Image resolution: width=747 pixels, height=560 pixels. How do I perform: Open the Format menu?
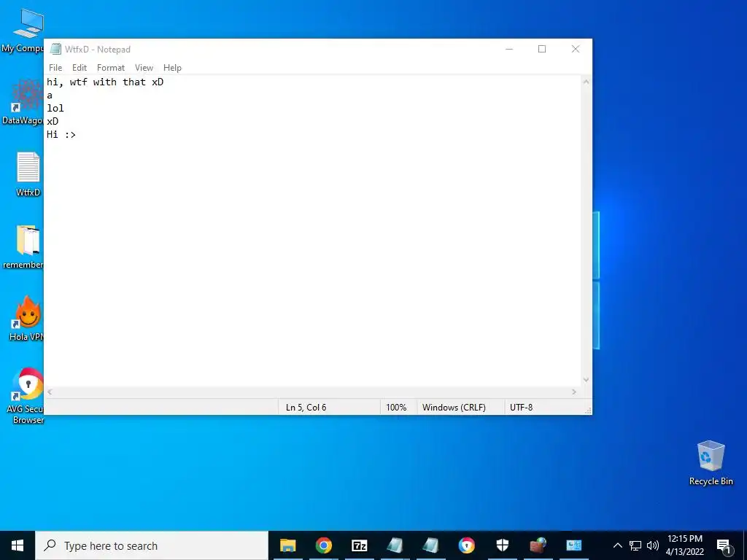tap(111, 68)
